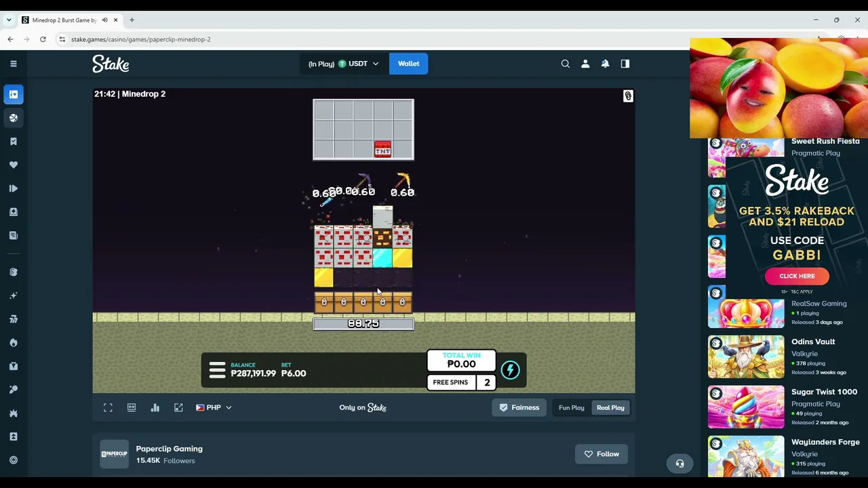Image resolution: width=868 pixels, height=488 pixels.
Task: Enter fullscreen mode for the game
Action: pos(108,407)
